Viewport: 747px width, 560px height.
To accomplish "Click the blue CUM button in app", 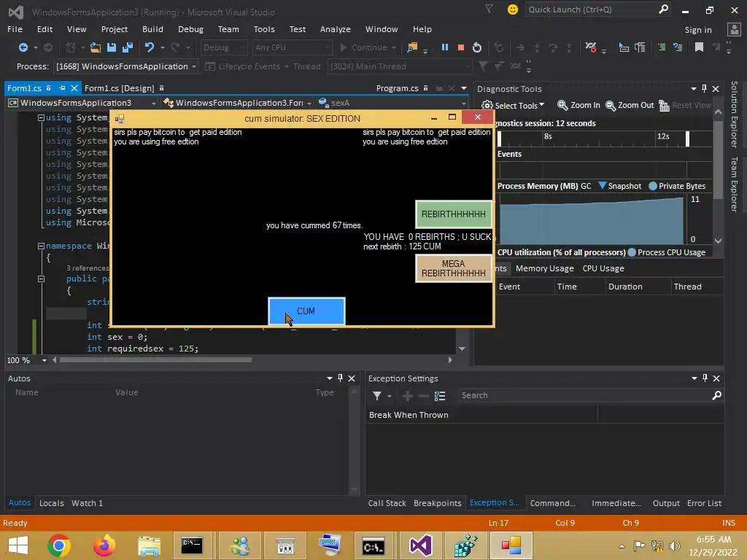I will point(306,311).
